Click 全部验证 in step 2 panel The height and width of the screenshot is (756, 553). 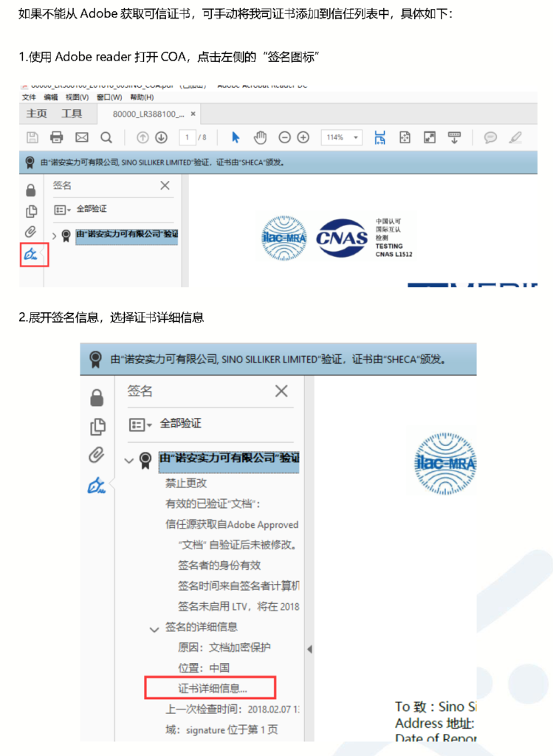point(180,423)
